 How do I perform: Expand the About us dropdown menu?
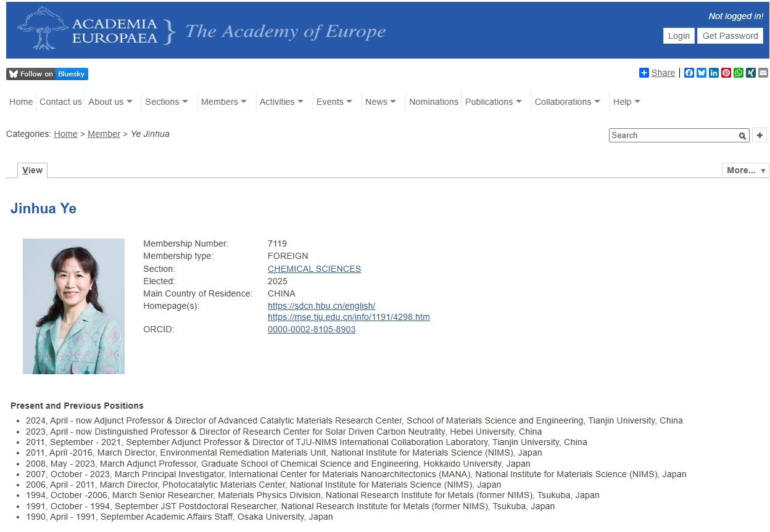pyautogui.click(x=110, y=102)
